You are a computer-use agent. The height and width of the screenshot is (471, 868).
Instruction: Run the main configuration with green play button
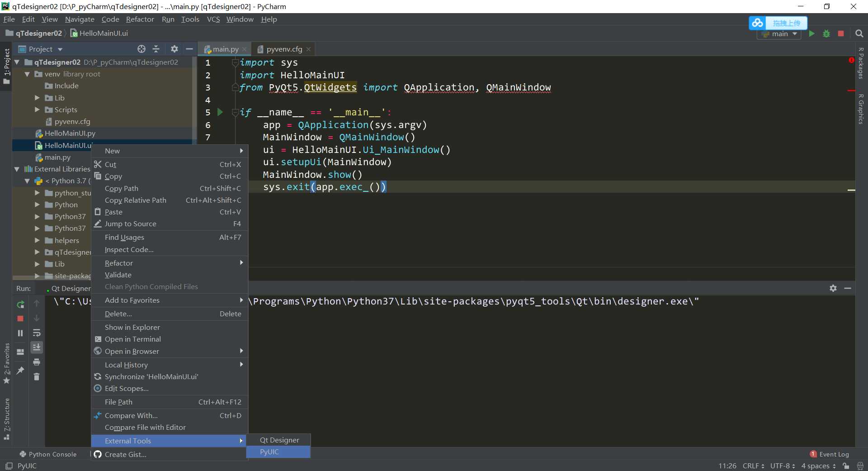click(x=812, y=34)
